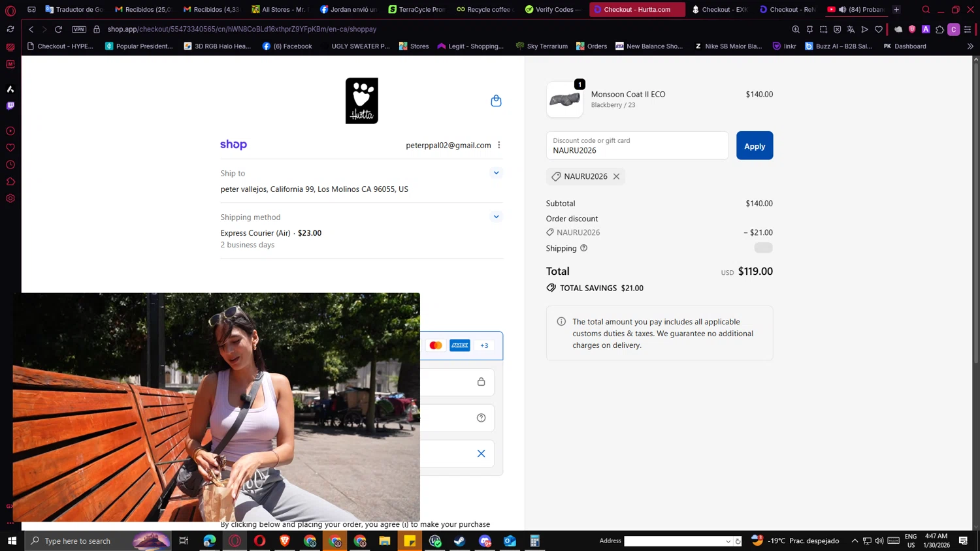980x551 pixels.
Task: Open the snapshot tool icon
Action: 823,29
